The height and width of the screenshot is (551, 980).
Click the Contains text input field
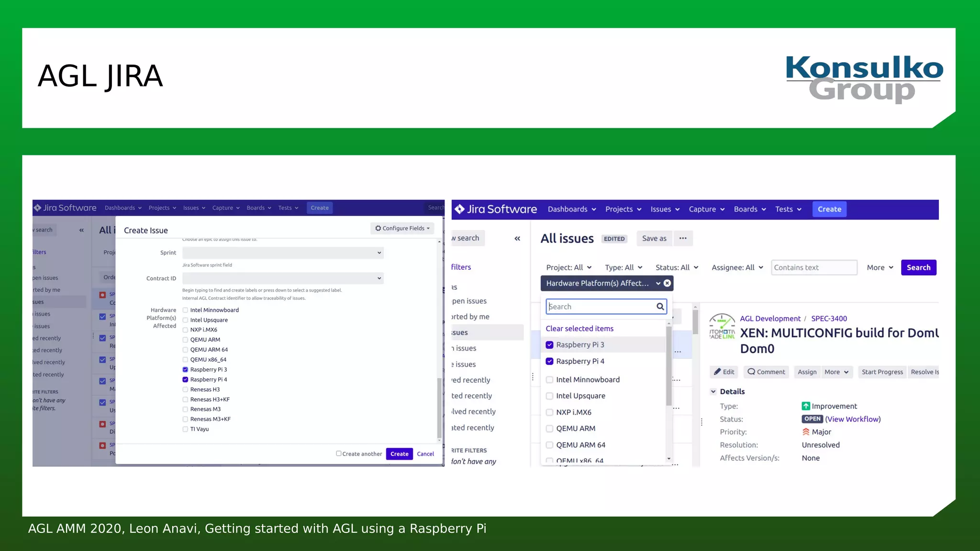[814, 267]
